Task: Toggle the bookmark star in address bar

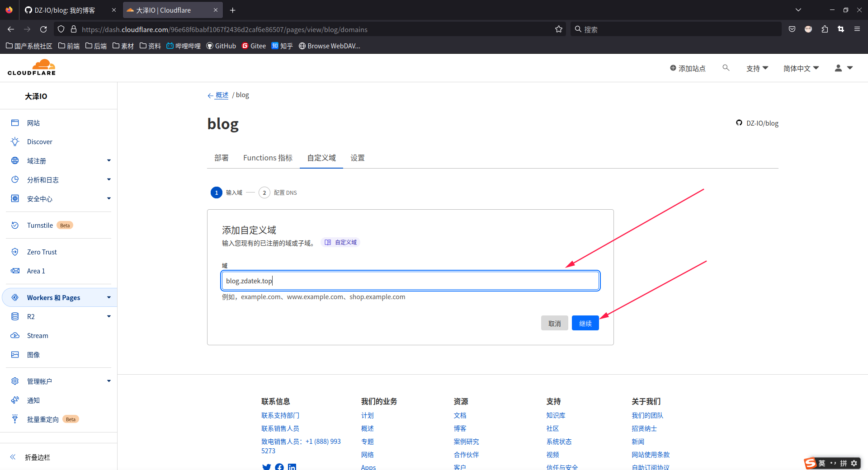Action: click(558, 29)
